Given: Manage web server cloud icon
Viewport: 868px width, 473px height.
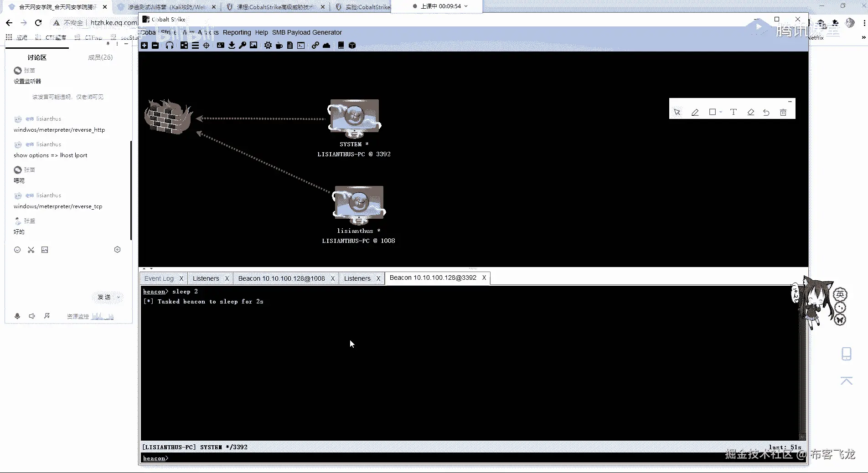Looking at the screenshot, I should [x=326, y=45].
